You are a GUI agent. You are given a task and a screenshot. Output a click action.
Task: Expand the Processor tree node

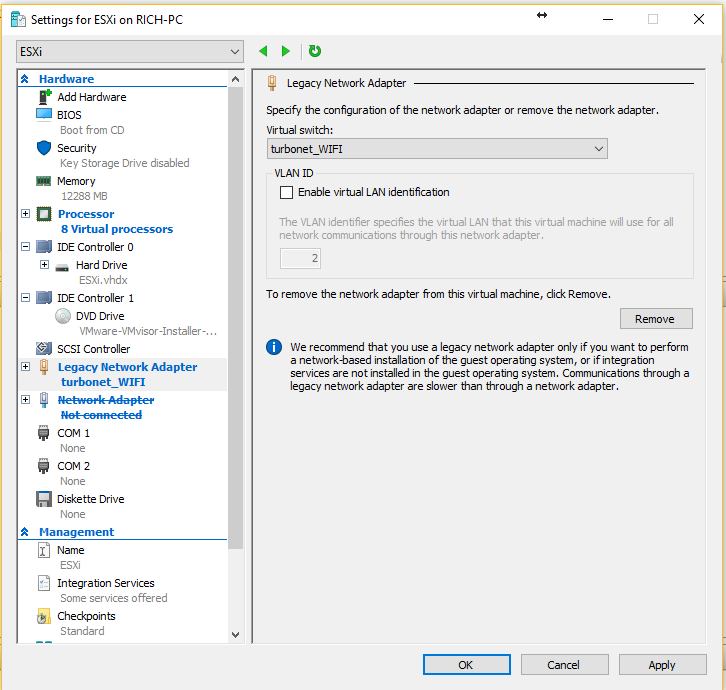click(25, 214)
